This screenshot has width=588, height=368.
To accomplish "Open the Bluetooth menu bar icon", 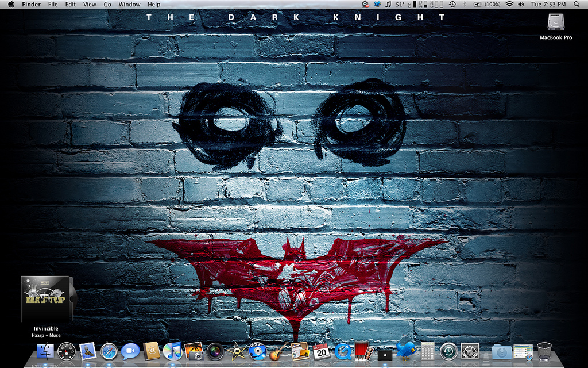I will (464, 5).
